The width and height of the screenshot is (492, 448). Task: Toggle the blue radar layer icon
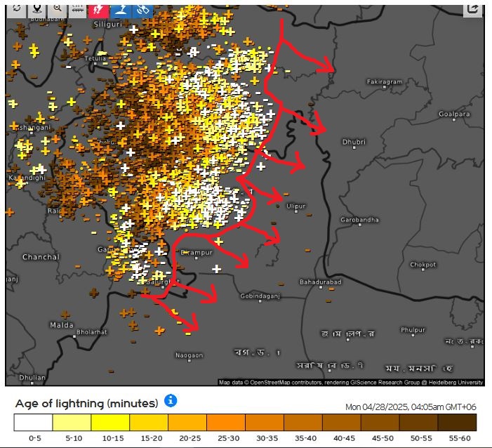[x=121, y=11]
